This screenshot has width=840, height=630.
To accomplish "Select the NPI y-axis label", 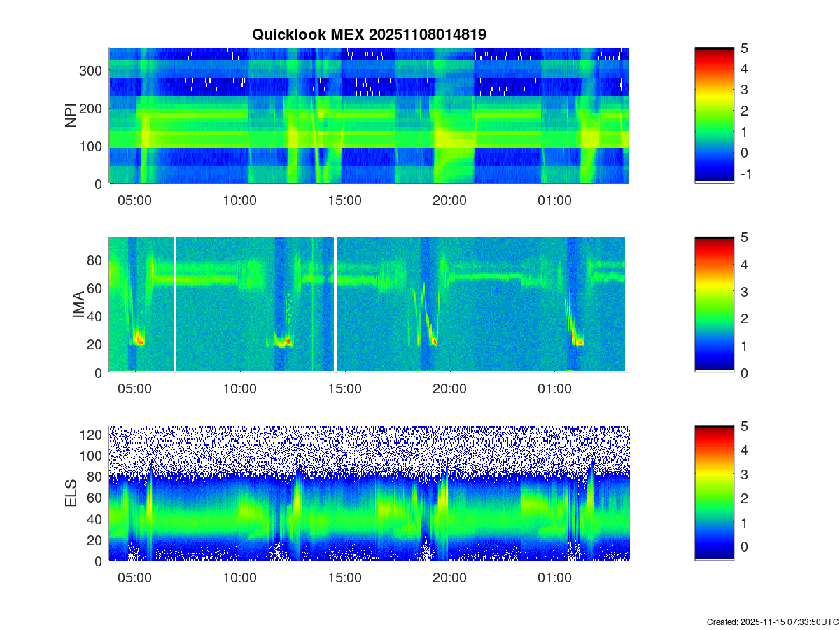I will (x=71, y=115).
